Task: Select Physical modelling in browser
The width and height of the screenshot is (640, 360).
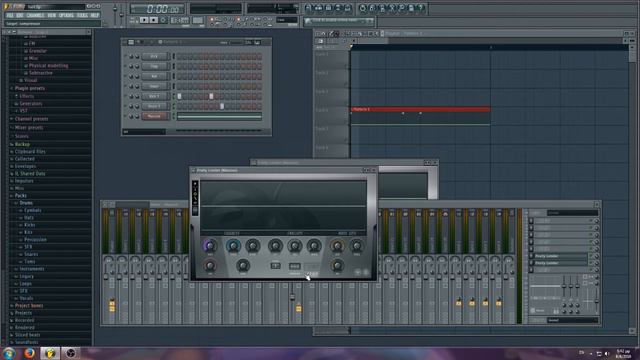Action: pyautogui.click(x=48, y=65)
